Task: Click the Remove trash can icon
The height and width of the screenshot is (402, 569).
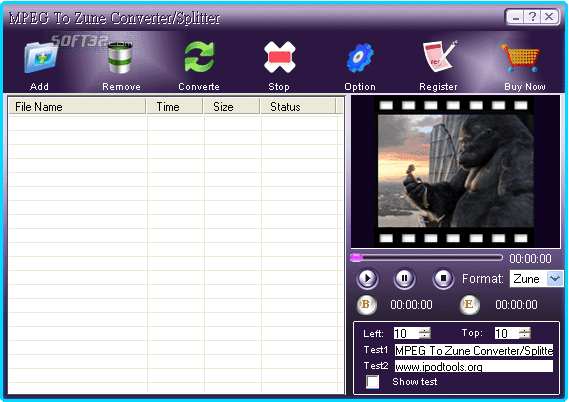Action: [x=120, y=57]
